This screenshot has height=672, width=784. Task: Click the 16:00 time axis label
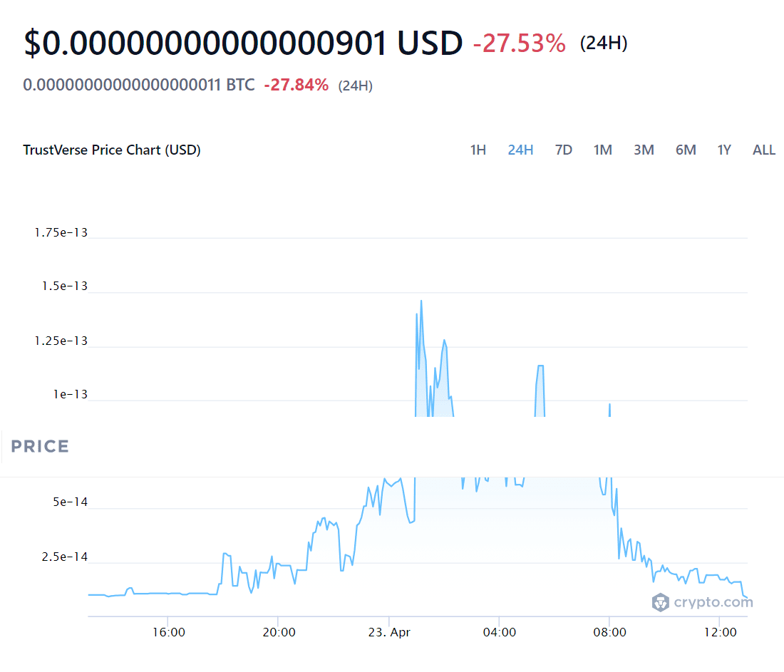(x=168, y=632)
